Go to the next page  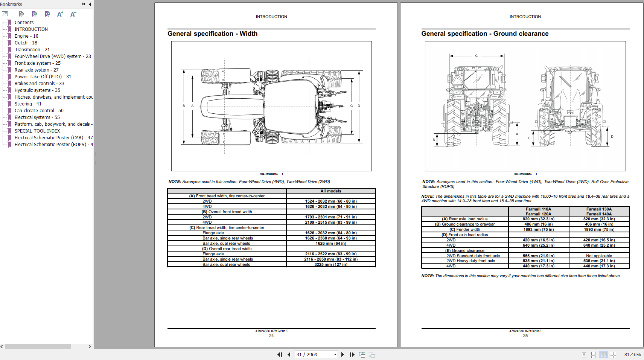(x=343, y=354)
